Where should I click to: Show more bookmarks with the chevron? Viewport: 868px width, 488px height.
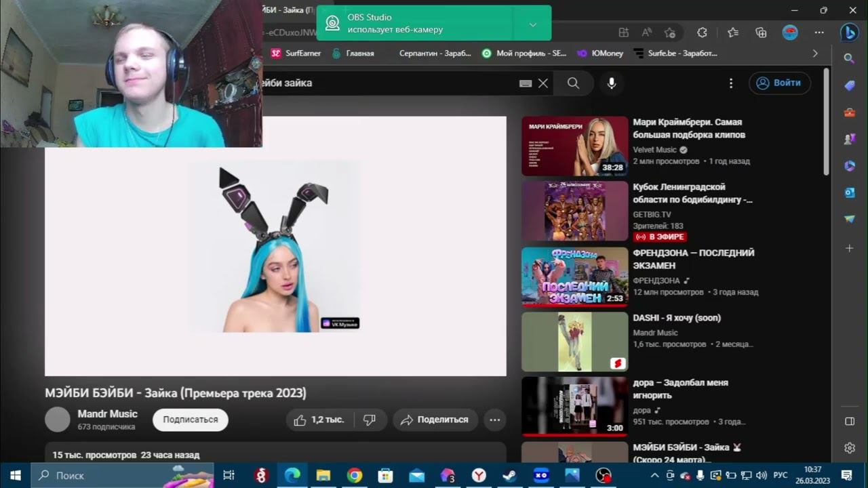[x=815, y=54]
